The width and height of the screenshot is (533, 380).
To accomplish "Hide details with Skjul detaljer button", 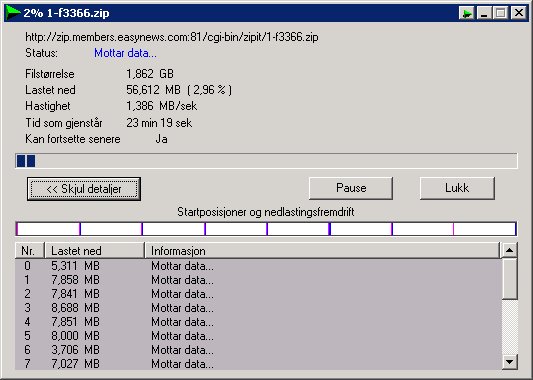I will pos(84,189).
